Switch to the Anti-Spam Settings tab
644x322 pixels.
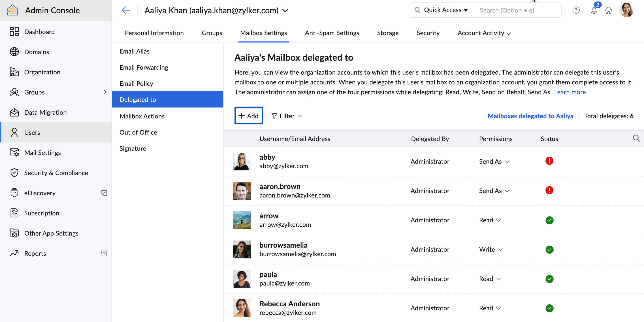click(332, 33)
